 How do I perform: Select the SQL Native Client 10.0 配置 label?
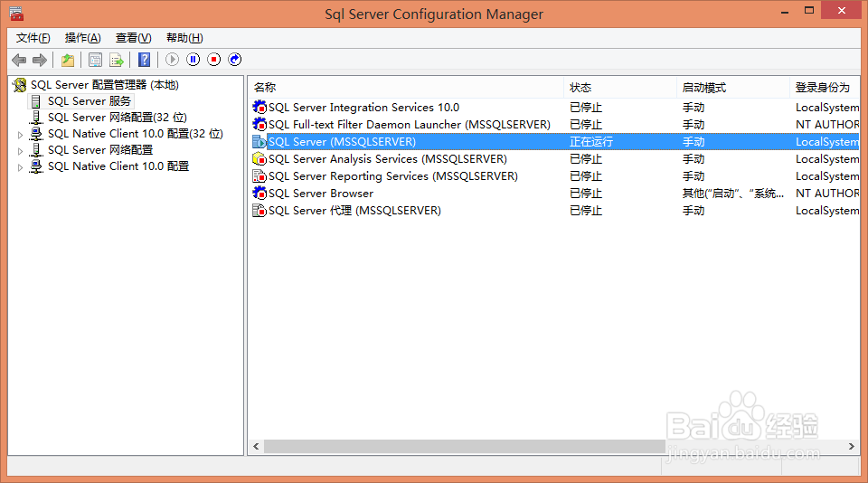click(x=118, y=166)
